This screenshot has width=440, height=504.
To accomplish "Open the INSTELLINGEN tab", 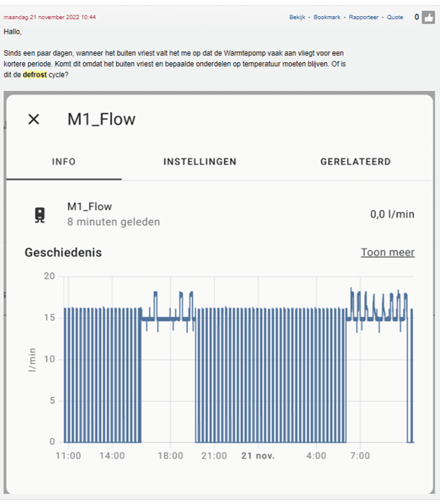I will point(200,162).
